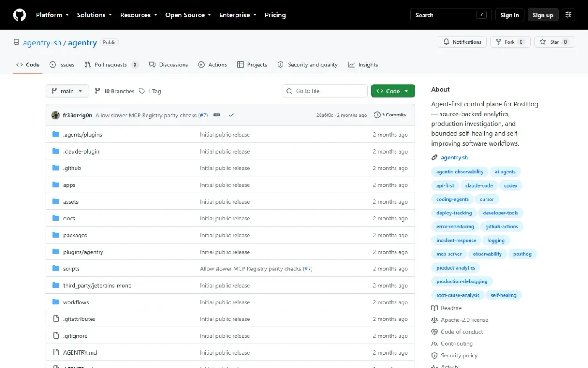Open plugins/agentry folder name
Image resolution: width=588 pixels, height=368 pixels.
[x=83, y=252]
